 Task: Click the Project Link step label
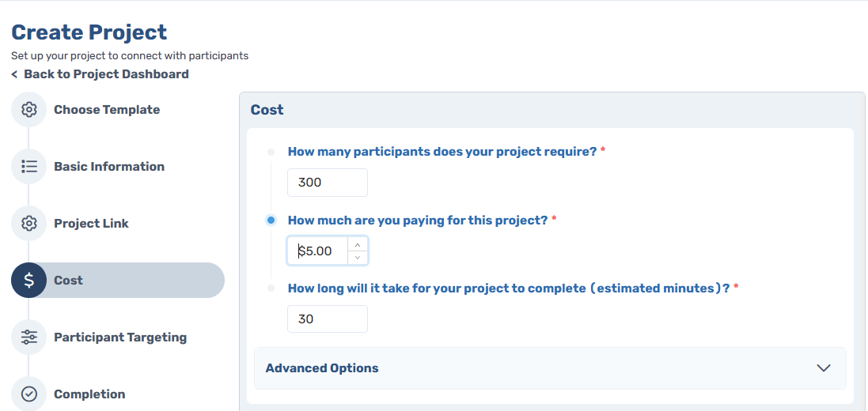point(91,224)
